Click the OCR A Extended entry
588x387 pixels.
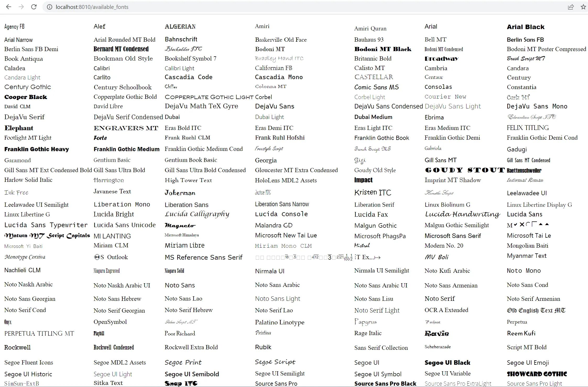[x=446, y=310]
